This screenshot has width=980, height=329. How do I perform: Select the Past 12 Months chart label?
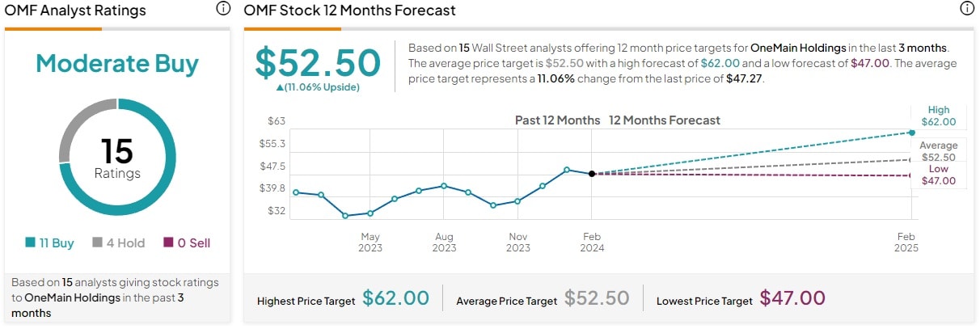(557, 120)
